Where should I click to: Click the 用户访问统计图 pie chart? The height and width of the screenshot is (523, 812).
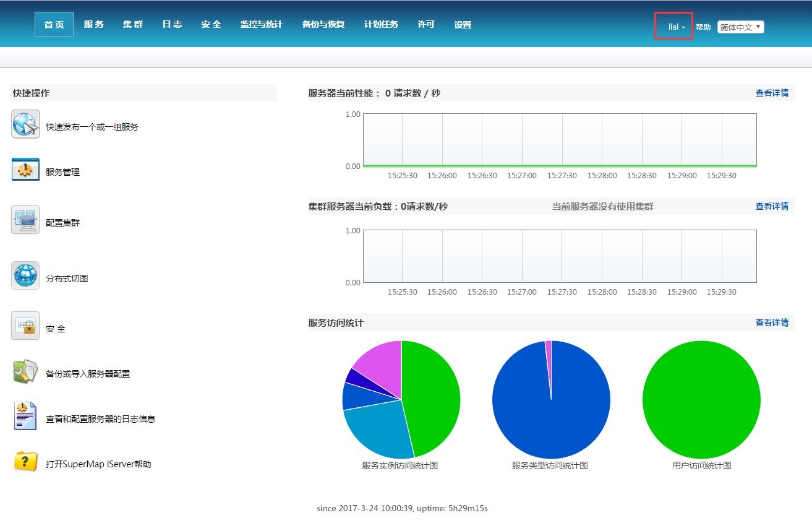(x=701, y=400)
